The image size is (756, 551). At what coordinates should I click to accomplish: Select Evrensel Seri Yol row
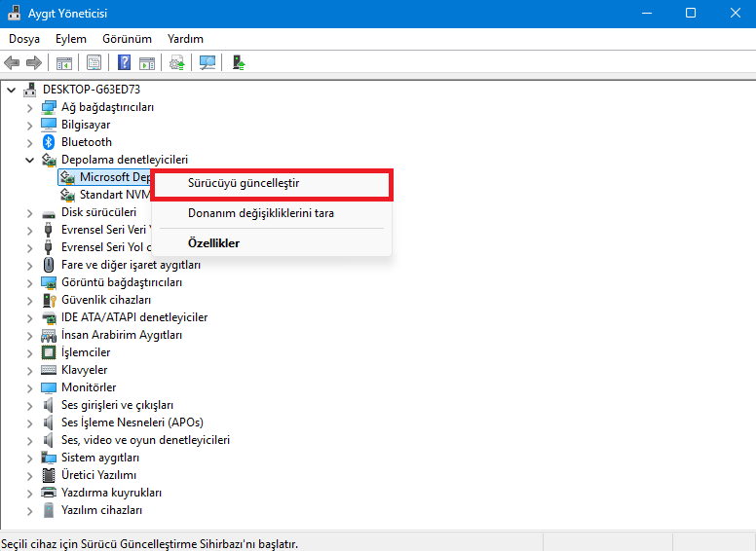pyautogui.click(x=106, y=247)
